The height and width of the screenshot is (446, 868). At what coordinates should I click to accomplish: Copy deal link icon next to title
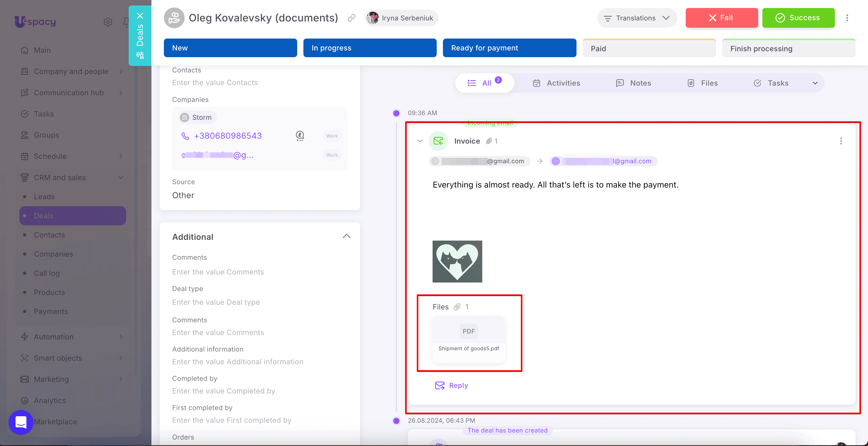pos(352,18)
